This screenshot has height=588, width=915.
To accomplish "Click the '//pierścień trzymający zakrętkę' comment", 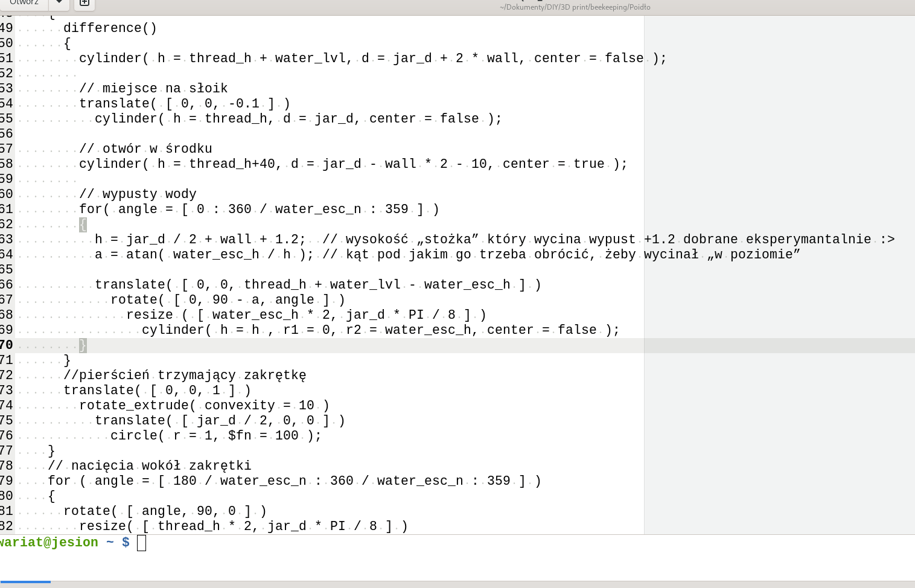I will point(185,375).
